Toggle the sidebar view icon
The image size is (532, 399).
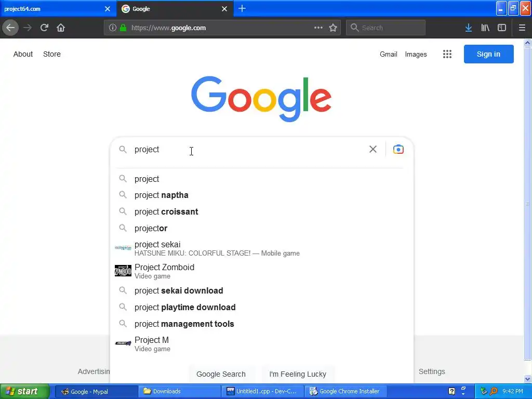coord(502,28)
